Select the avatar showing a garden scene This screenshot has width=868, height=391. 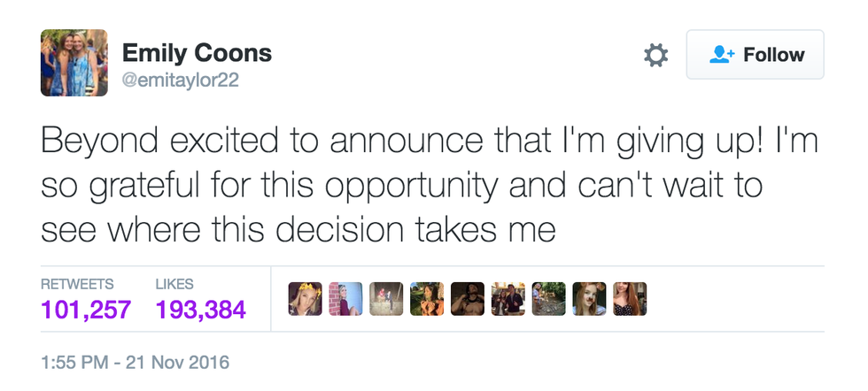pyautogui.click(x=549, y=299)
